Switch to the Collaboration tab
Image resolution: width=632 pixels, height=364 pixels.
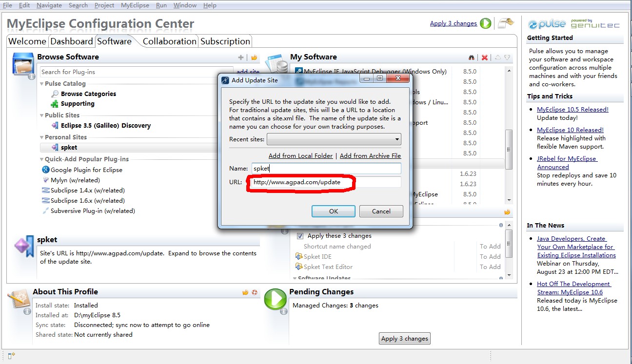169,41
